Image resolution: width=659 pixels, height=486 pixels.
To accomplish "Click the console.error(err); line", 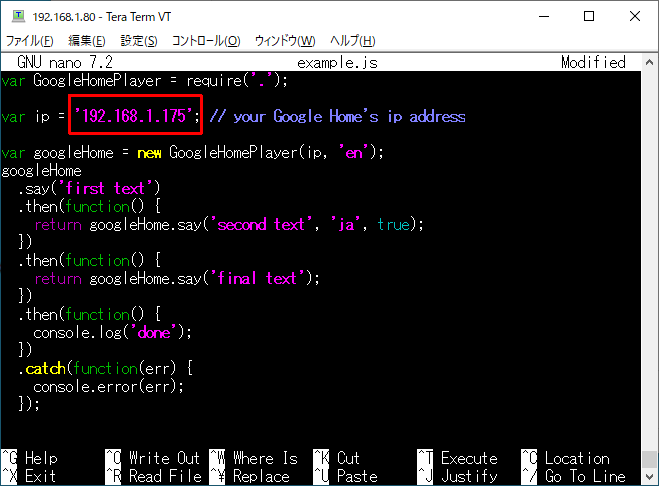I will [x=109, y=386].
